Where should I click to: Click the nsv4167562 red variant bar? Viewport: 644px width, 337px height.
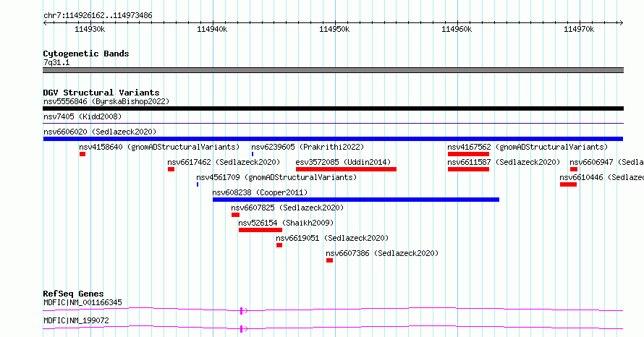click(x=468, y=154)
